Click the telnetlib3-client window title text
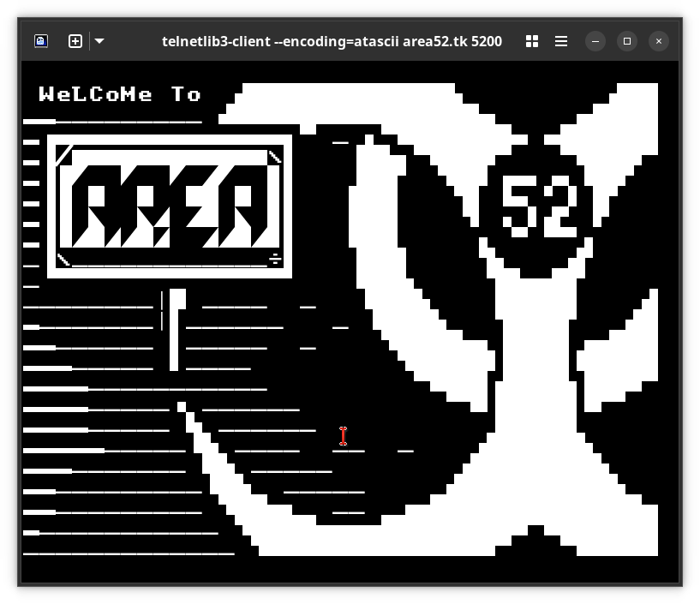 tap(332, 41)
